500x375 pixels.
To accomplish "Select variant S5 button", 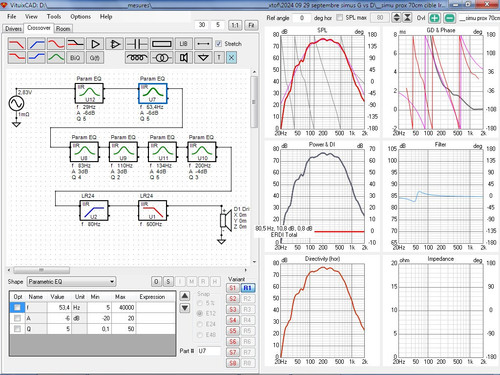I will (x=233, y=331).
